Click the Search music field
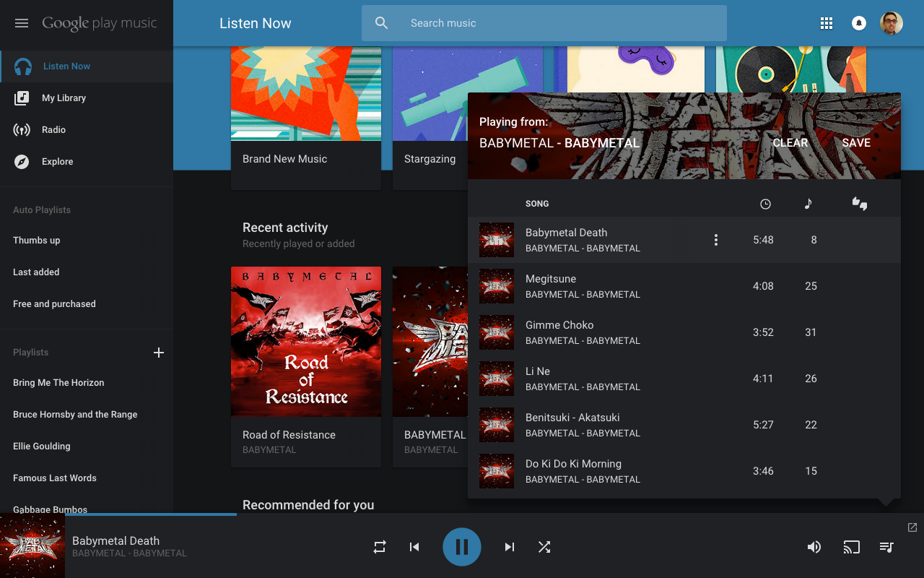Viewport: 924px width, 578px height. click(544, 23)
